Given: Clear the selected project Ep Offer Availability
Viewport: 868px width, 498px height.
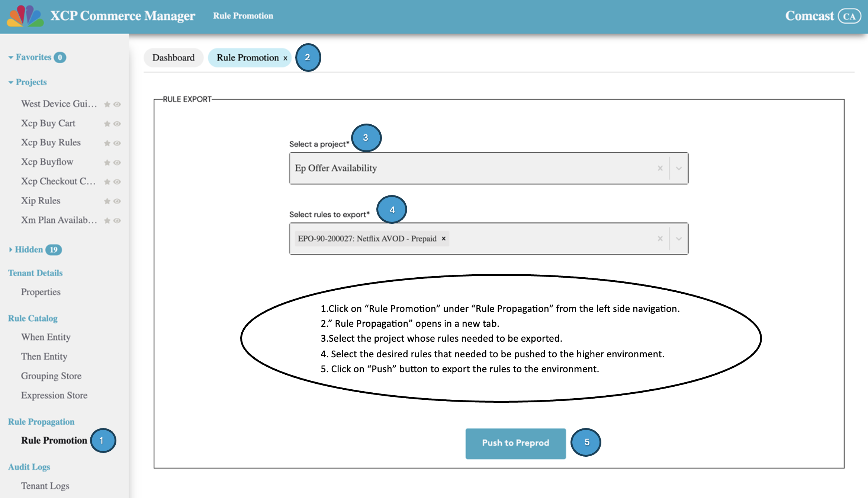Looking at the screenshot, I should pyautogui.click(x=660, y=168).
